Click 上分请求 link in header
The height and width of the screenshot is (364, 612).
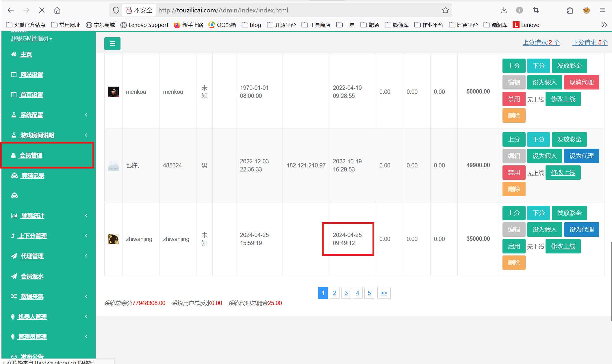541,42
